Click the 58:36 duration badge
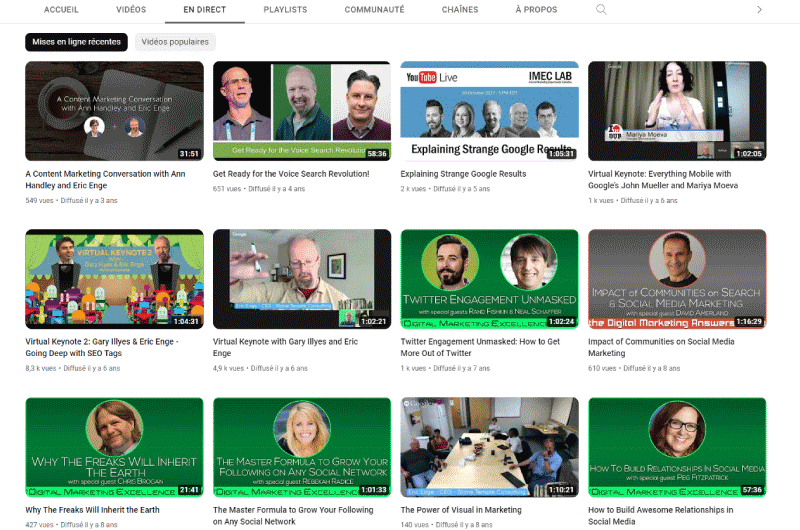This screenshot has height=530, width=800. coord(377,154)
